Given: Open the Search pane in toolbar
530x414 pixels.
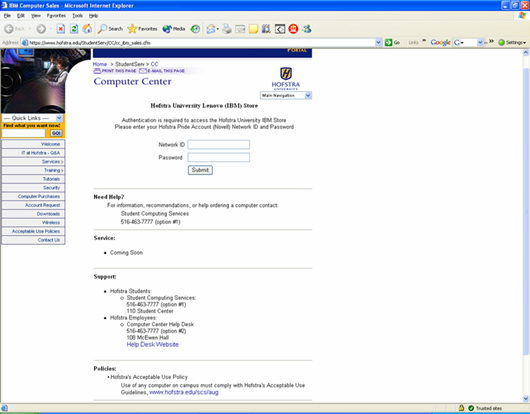Looking at the screenshot, I should coord(110,29).
